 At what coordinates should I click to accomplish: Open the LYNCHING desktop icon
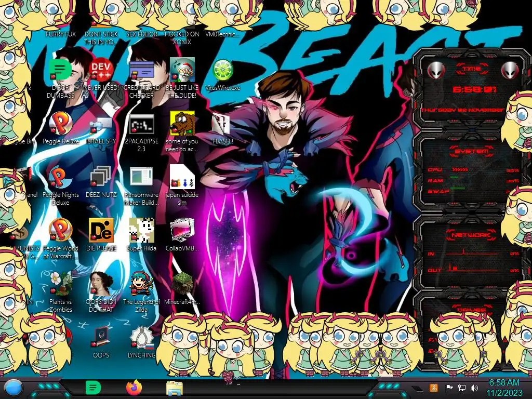click(x=141, y=337)
